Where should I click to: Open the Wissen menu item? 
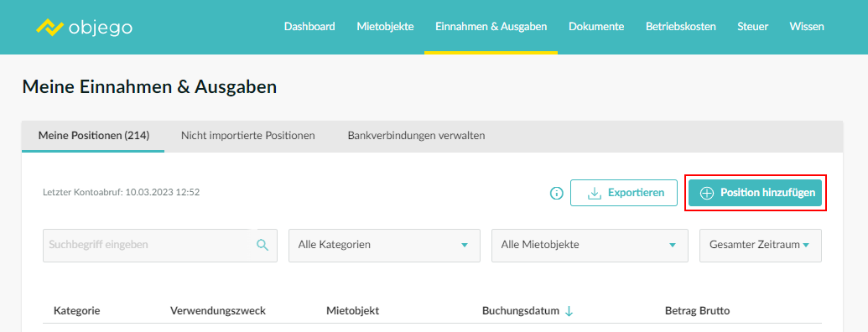click(x=807, y=27)
